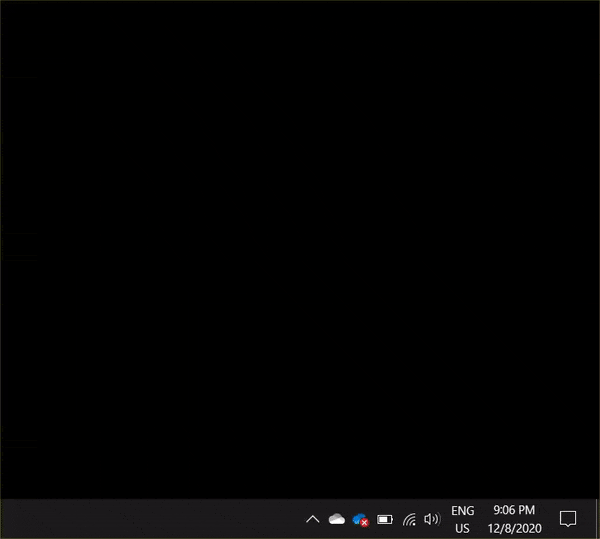Click the Show desktop strip
This screenshot has width=600, height=539.
point(597,519)
